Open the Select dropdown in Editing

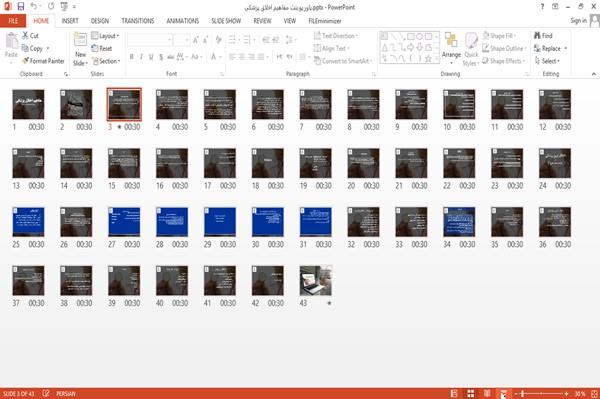click(x=547, y=61)
